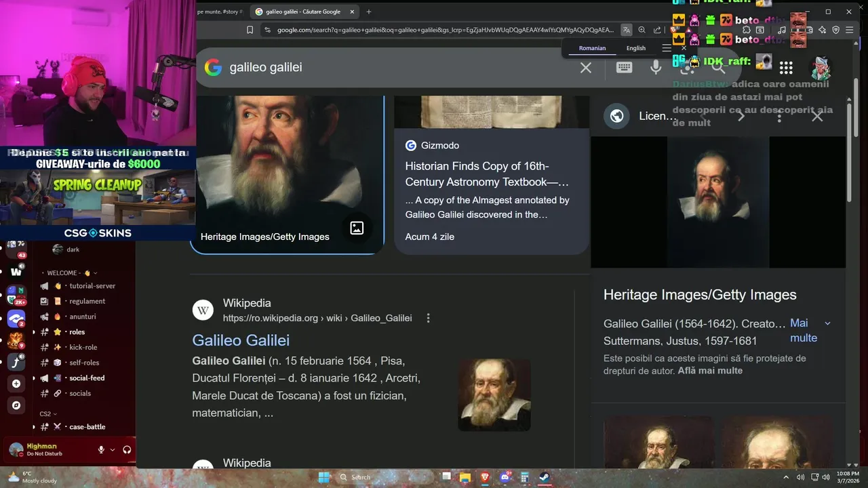Click the Google logo in the search bar

point(213,67)
